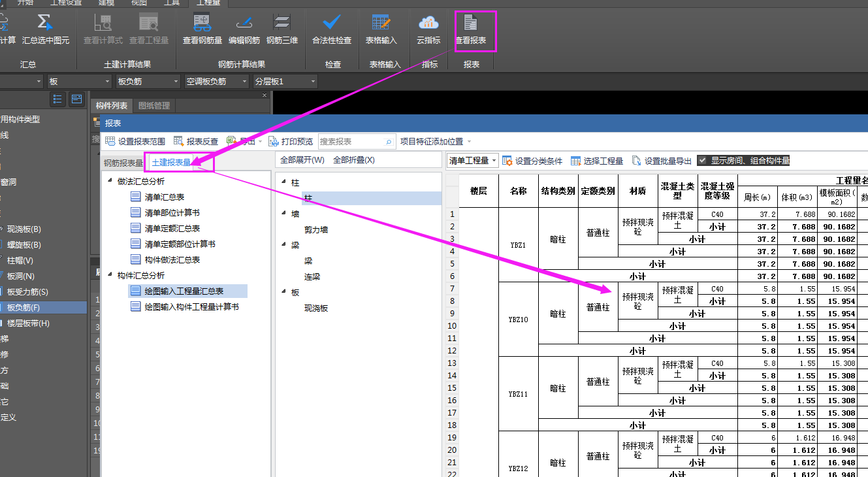
Task: Click 设置报表范围 in report toolbar
Action: click(x=135, y=141)
